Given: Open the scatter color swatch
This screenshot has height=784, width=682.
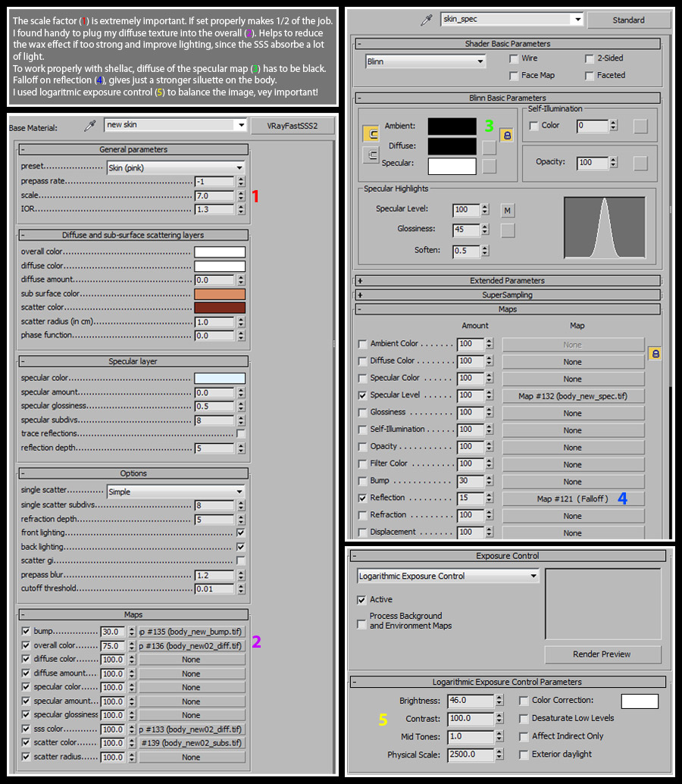Looking at the screenshot, I should (x=220, y=308).
